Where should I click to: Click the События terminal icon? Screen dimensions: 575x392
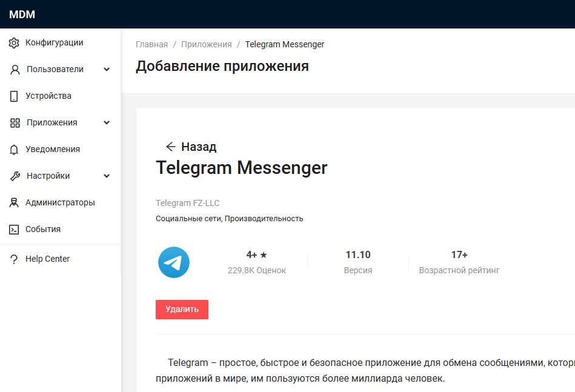(x=14, y=230)
